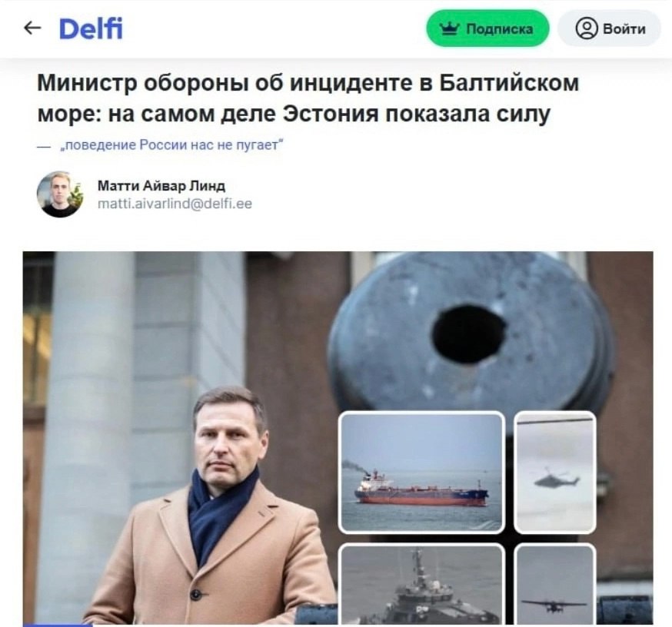This screenshot has height=627, width=672.
Task: Click the Войти login button
Action: click(609, 28)
